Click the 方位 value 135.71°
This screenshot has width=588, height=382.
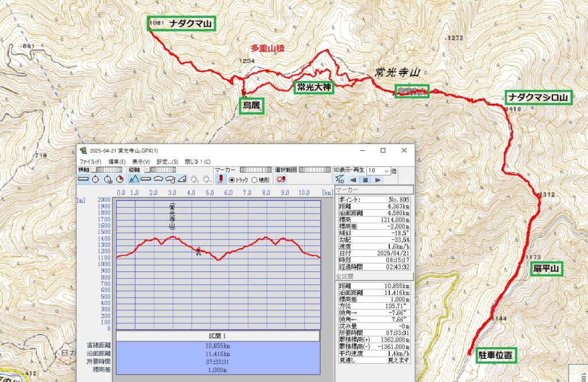397,306
